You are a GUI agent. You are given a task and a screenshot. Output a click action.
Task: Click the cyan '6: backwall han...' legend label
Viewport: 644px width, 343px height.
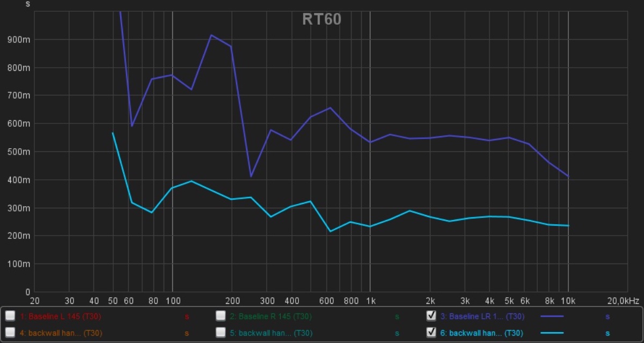pyautogui.click(x=482, y=333)
